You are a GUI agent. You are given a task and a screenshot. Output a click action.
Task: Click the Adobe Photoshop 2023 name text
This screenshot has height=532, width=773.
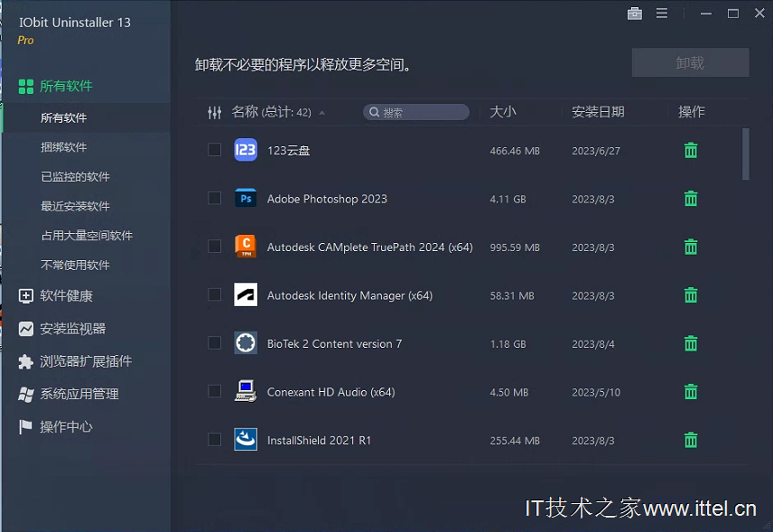point(327,199)
